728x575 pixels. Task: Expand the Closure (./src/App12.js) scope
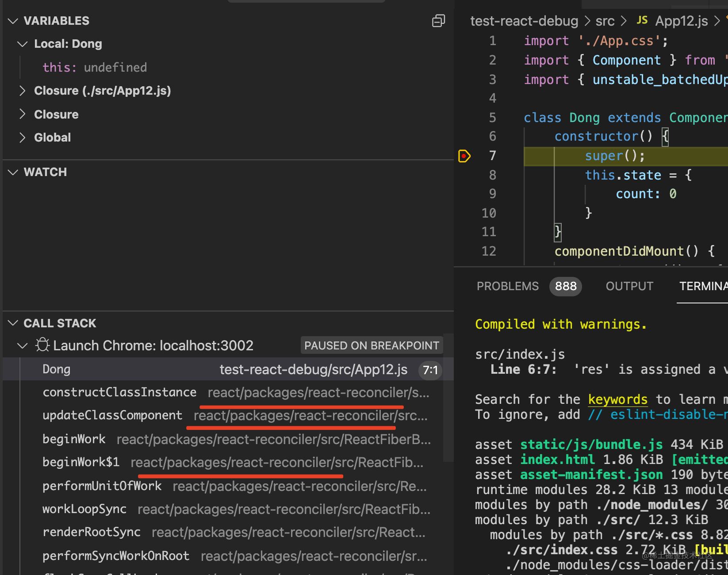pyautogui.click(x=23, y=91)
